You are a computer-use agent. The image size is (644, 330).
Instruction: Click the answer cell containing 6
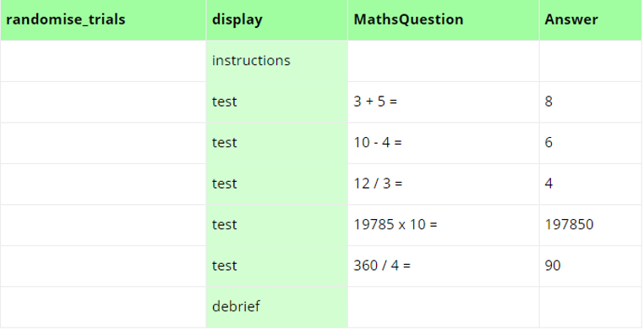pos(591,143)
